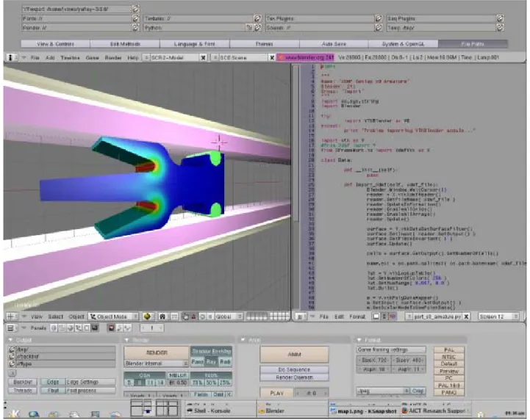530x420 pixels.
Task: Open file browser for Textures path
Action: pyautogui.click(x=257, y=18)
